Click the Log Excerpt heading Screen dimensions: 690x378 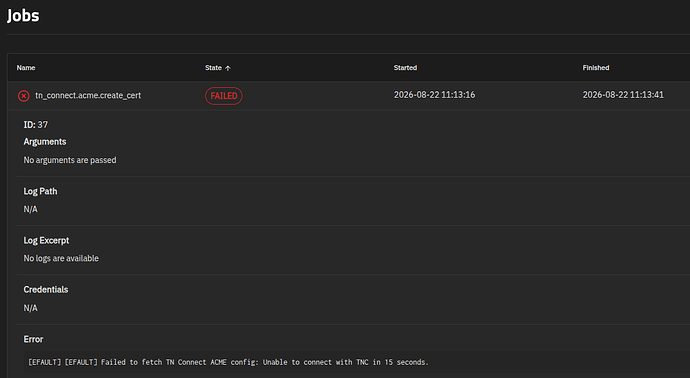click(x=46, y=241)
